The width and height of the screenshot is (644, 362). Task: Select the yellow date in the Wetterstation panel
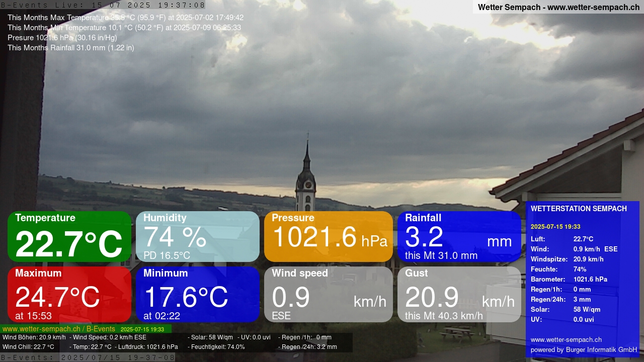(555, 227)
